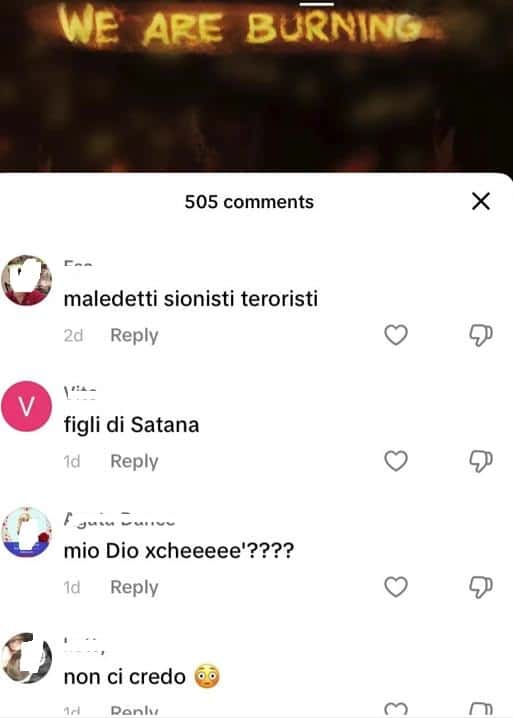
Task: Dislike the 'figli di Satana' comment
Action: tap(481, 461)
